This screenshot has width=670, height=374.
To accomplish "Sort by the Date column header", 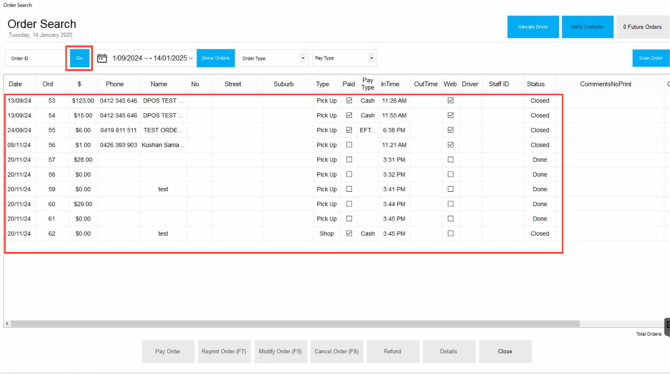I will [15, 84].
